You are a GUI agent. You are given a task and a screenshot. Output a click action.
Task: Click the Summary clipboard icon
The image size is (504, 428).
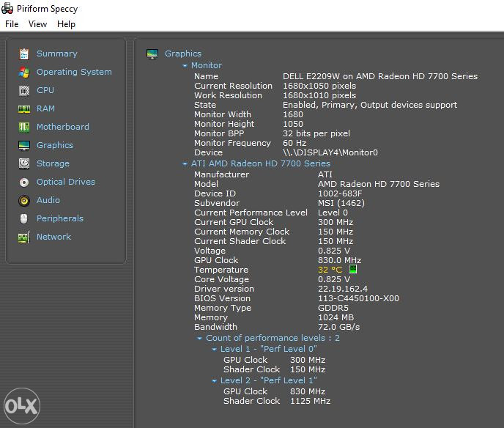pyautogui.click(x=23, y=54)
